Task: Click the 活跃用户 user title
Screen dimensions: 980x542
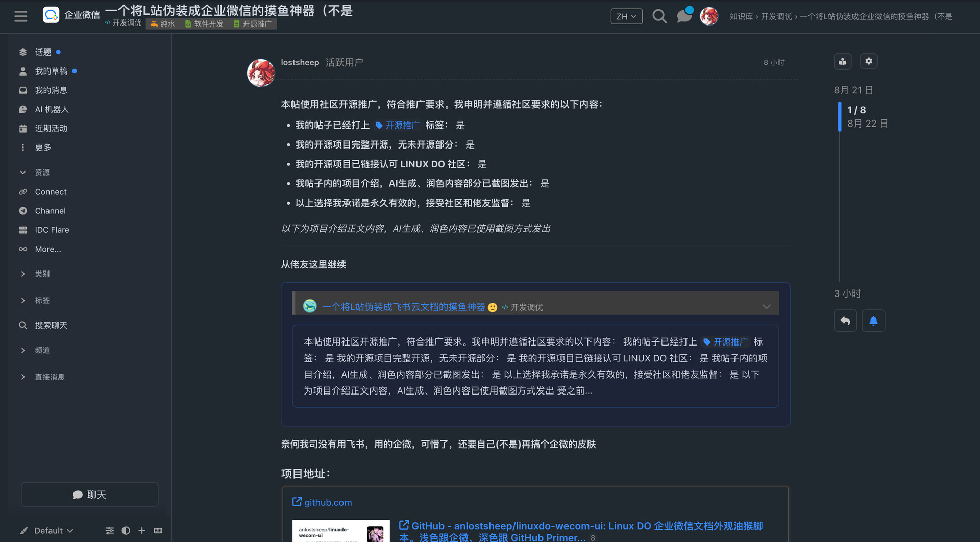Action: pyautogui.click(x=345, y=62)
